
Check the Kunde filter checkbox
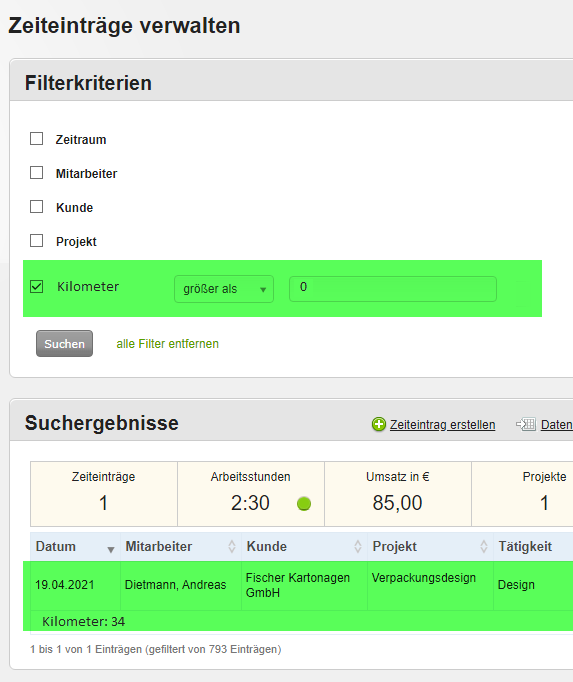click(x=37, y=207)
